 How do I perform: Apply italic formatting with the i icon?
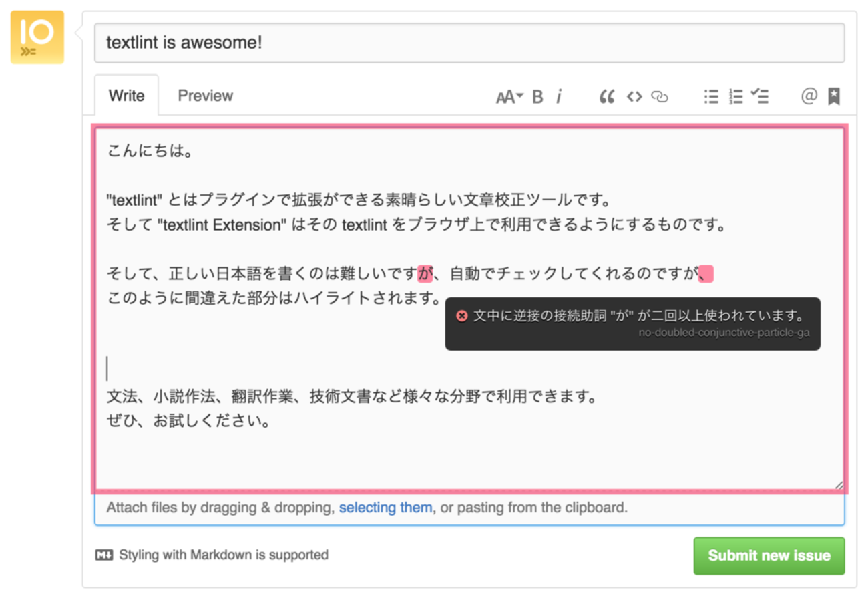click(558, 97)
